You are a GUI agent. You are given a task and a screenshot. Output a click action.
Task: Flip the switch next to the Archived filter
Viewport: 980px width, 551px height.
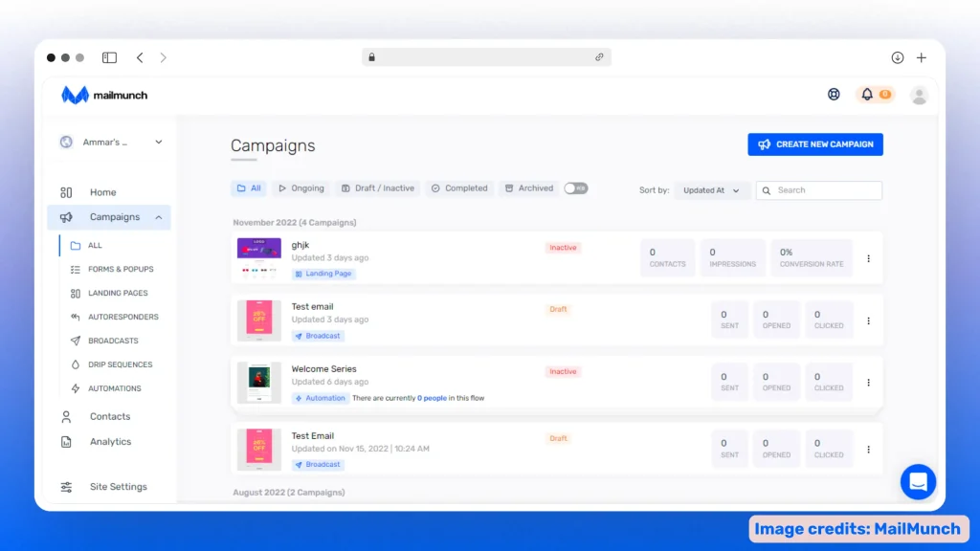575,188
